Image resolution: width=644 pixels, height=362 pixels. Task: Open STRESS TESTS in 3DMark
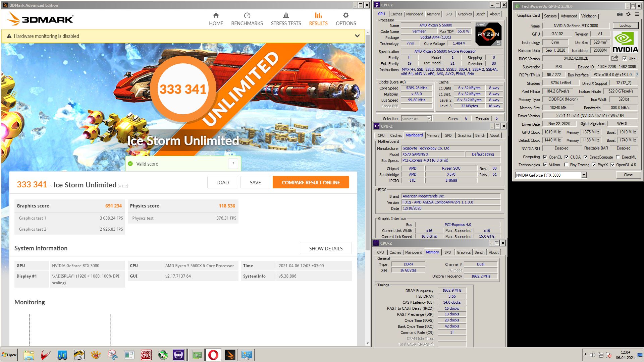tap(286, 19)
